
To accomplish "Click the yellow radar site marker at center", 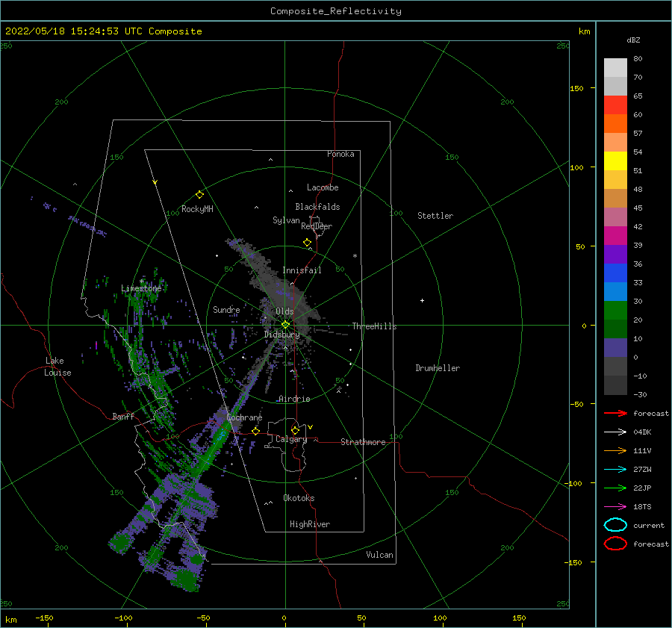I will point(285,325).
